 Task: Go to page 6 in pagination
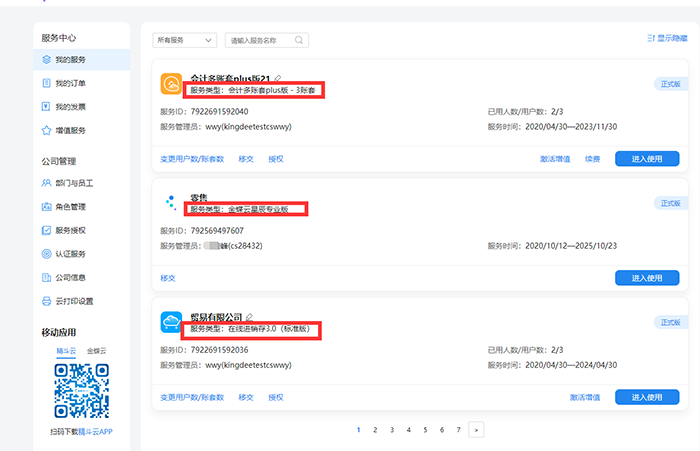tap(442, 430)
